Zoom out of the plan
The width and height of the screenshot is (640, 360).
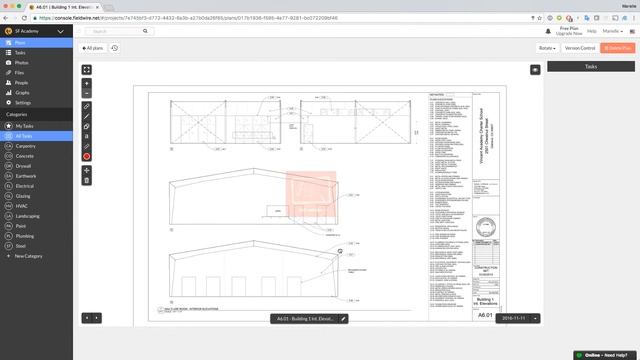click(x=87, y=93)
